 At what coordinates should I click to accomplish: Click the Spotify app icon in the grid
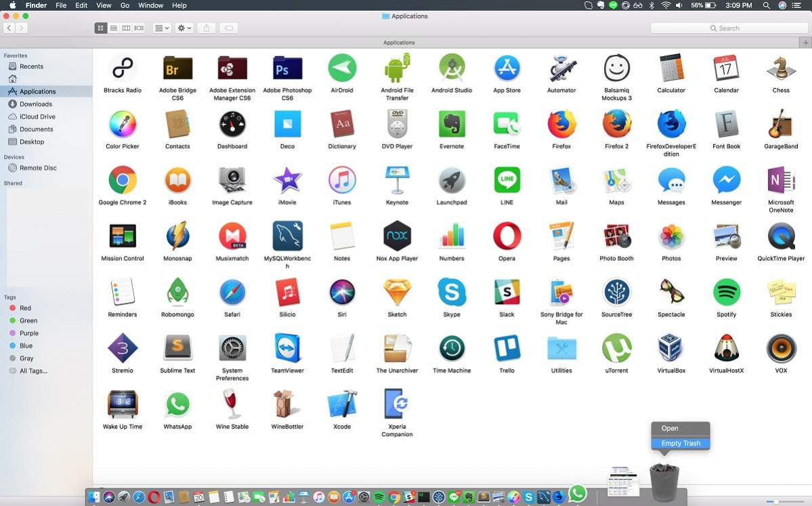[x=726, y=293]
